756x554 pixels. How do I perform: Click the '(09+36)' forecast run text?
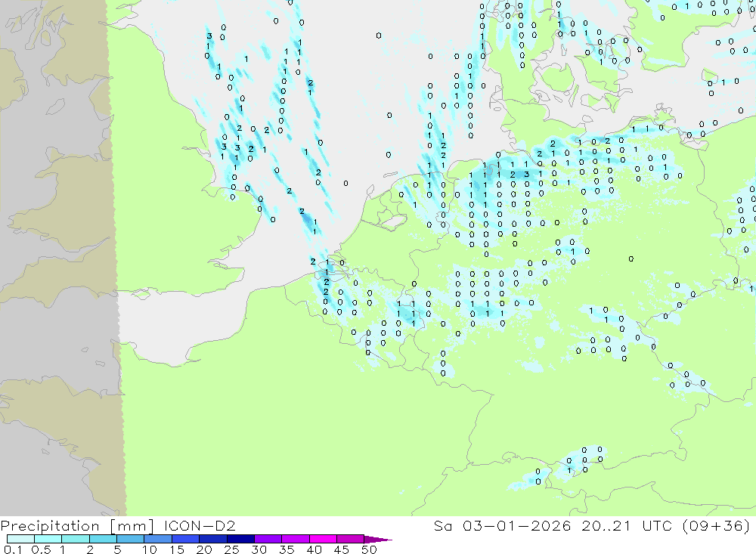[717, 525]
